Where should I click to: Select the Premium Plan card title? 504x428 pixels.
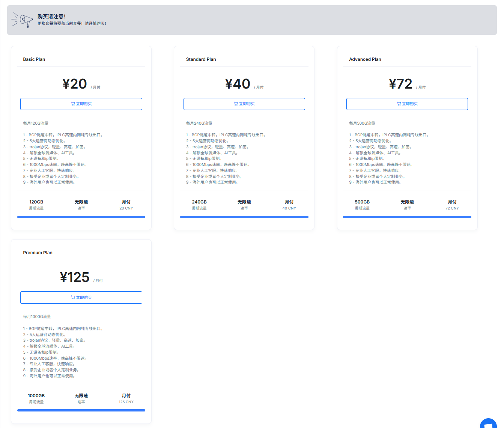[38, 253]
